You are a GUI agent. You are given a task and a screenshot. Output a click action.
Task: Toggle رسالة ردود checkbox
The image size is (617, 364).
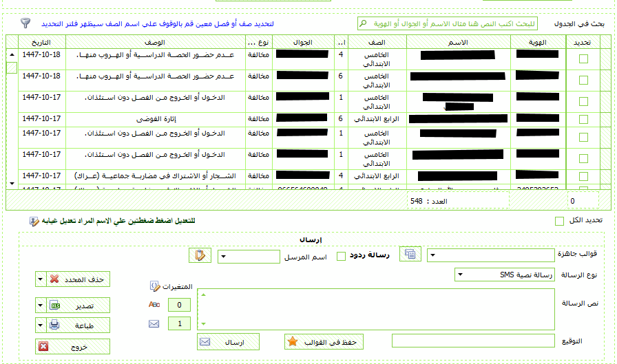[x=341, y=256]
